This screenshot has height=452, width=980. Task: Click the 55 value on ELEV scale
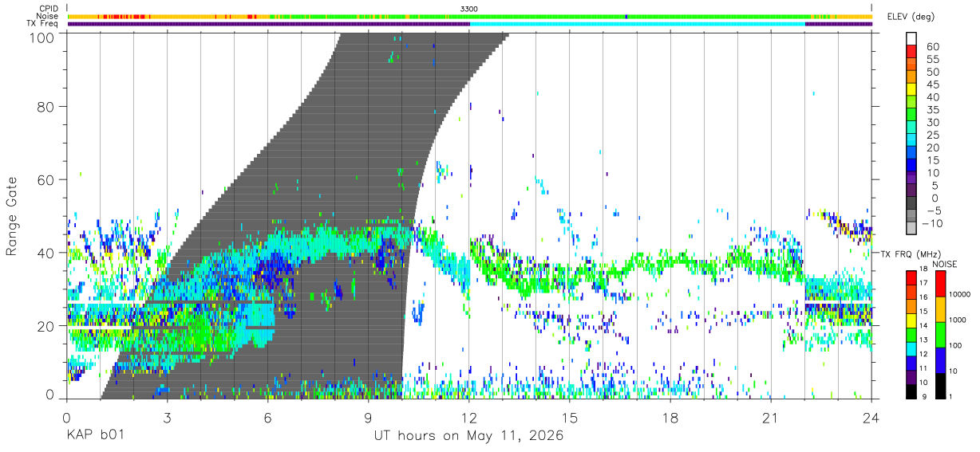[932, 60]
